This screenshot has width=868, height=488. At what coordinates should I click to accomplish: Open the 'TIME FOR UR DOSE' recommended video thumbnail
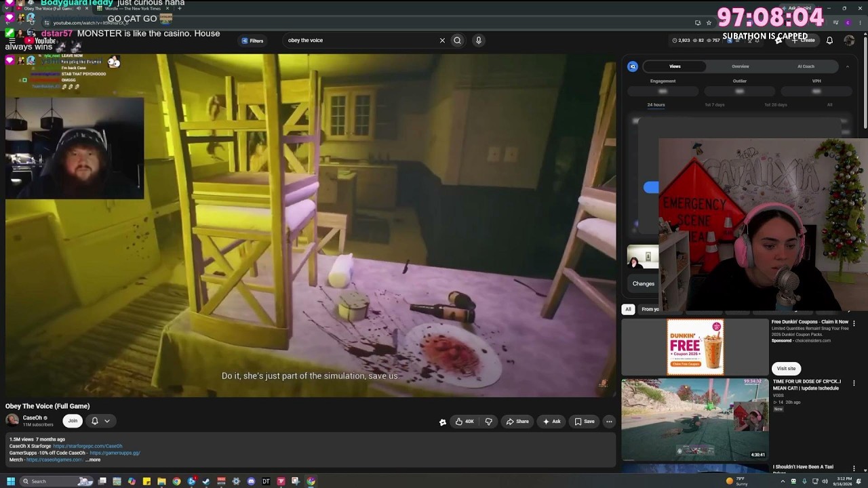tap(695, 419)
